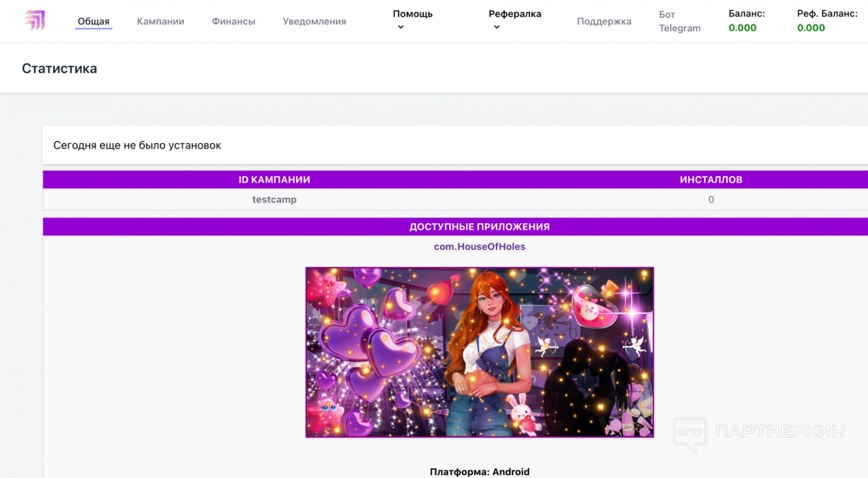Go to the Финансы tab
Screen dimensions: 868x478
pos(233,21)
